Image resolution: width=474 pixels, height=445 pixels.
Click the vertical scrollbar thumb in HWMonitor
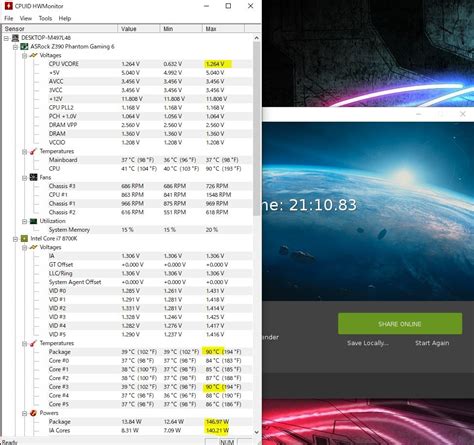point(256,128)
